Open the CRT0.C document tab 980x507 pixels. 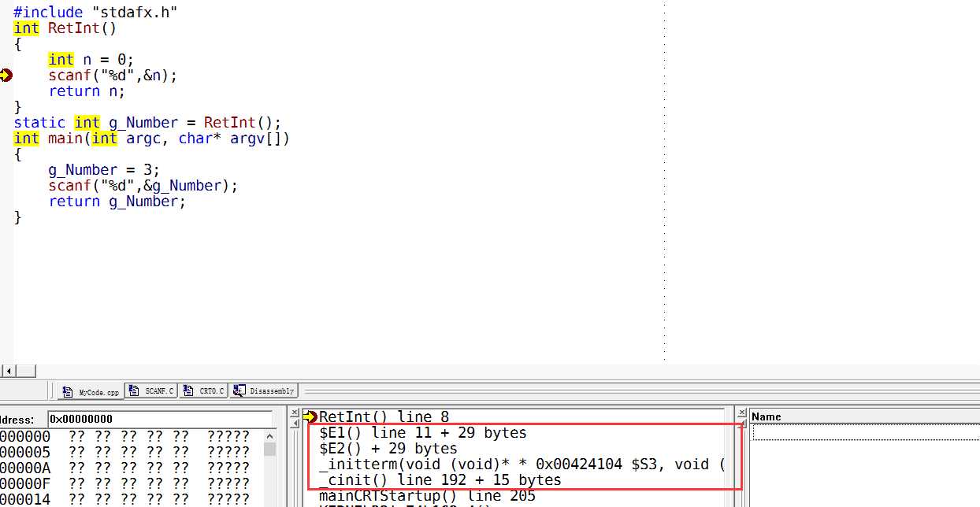pyautogui.click(x=203, y=390)
